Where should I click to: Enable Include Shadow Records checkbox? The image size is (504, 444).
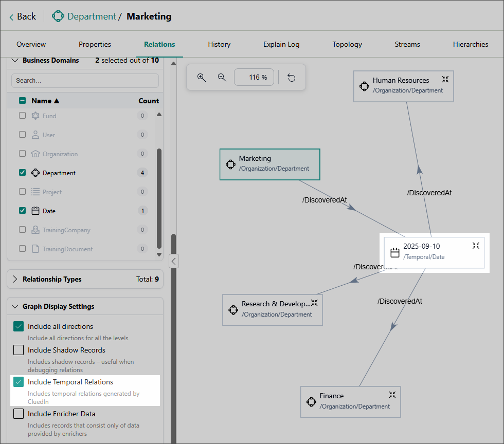click(19, 350)
